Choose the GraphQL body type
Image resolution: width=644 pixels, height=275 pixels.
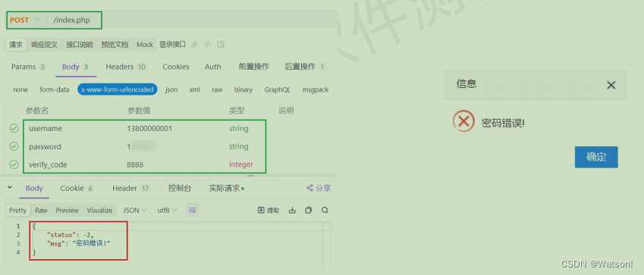click(x=277, y=89)
